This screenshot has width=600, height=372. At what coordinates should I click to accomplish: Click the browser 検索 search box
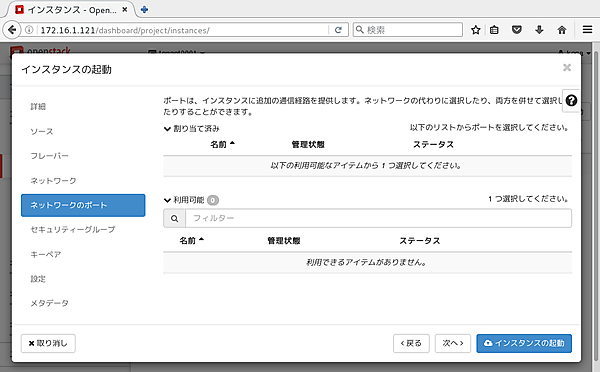tap(408, 30)
